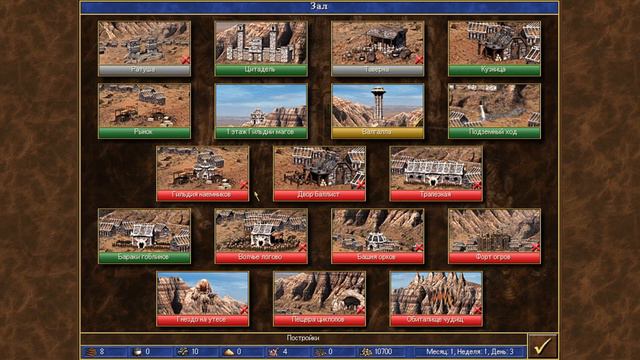The width and height of the screenshot is (640, 360).
Task: Select the Волчье логово dwelling card
Action: coord(261,236)
